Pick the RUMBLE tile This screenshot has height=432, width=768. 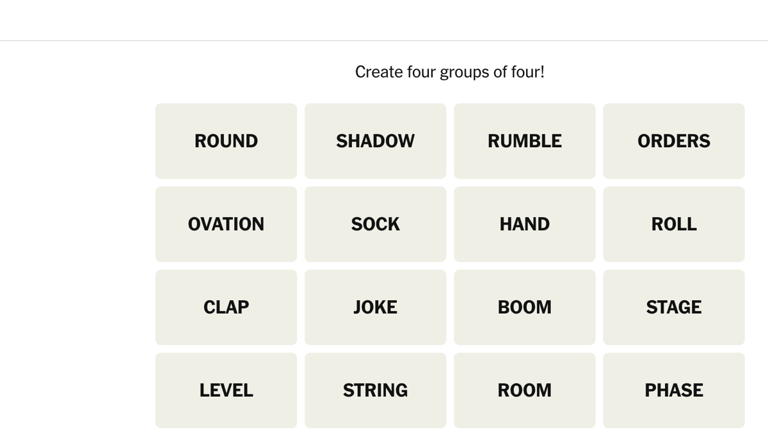click(524, 141)
